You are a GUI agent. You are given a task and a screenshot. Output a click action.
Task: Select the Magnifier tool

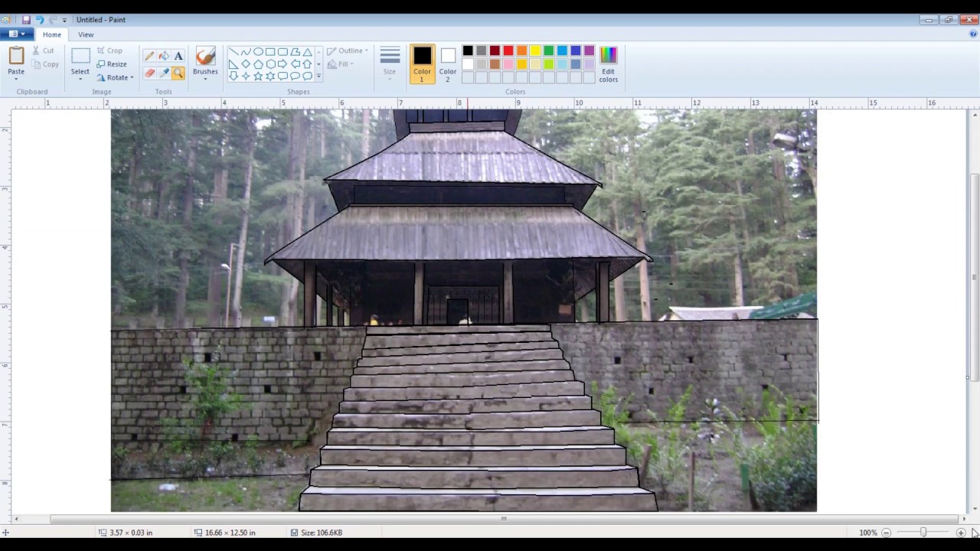[178, 73]
